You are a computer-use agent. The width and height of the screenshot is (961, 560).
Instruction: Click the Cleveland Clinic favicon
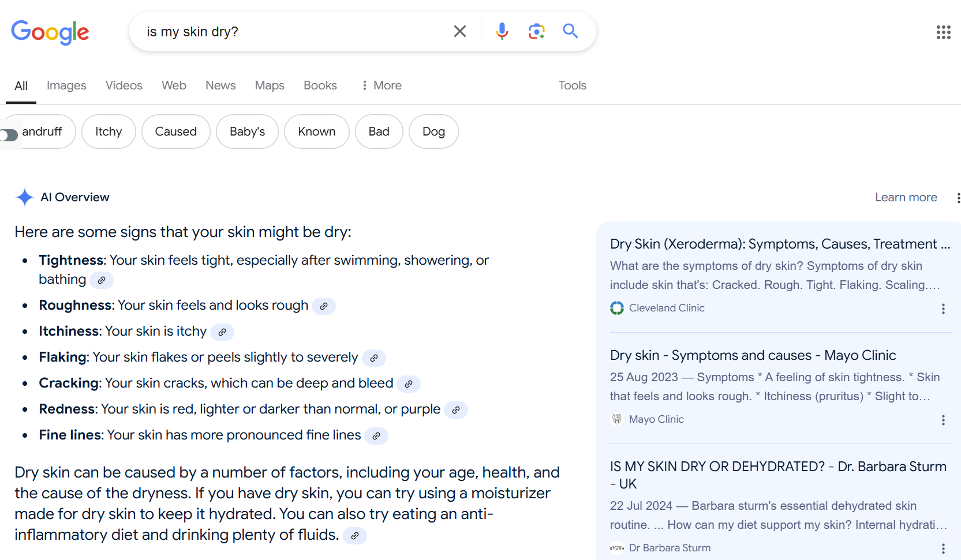click(x=617, y=308)
